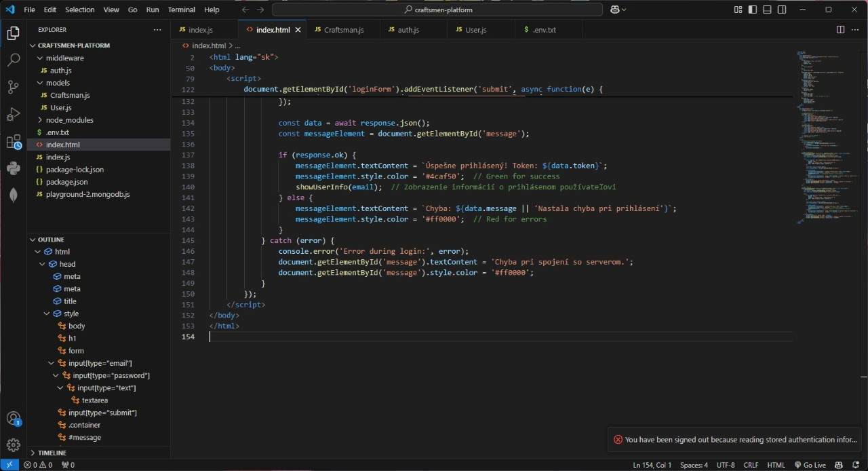This screenshot has width=868, height=471.
Task: Click the craftsmen-platform command center search
Action: click(437, 10)
